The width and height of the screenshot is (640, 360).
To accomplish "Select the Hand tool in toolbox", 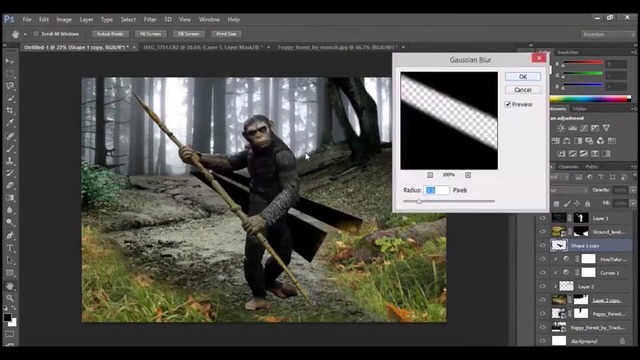I will click(10, 286).
